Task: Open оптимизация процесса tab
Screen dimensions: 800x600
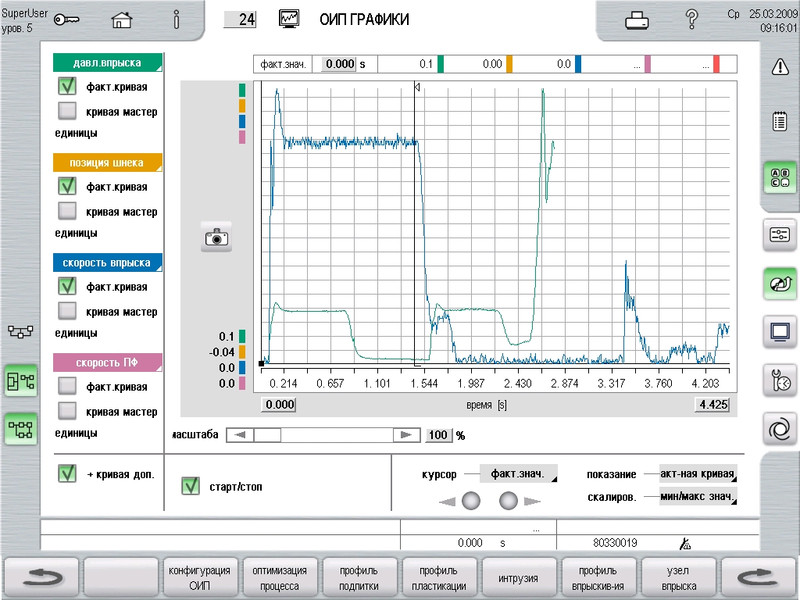Action: pyautogui.click(x=280, y=578)
